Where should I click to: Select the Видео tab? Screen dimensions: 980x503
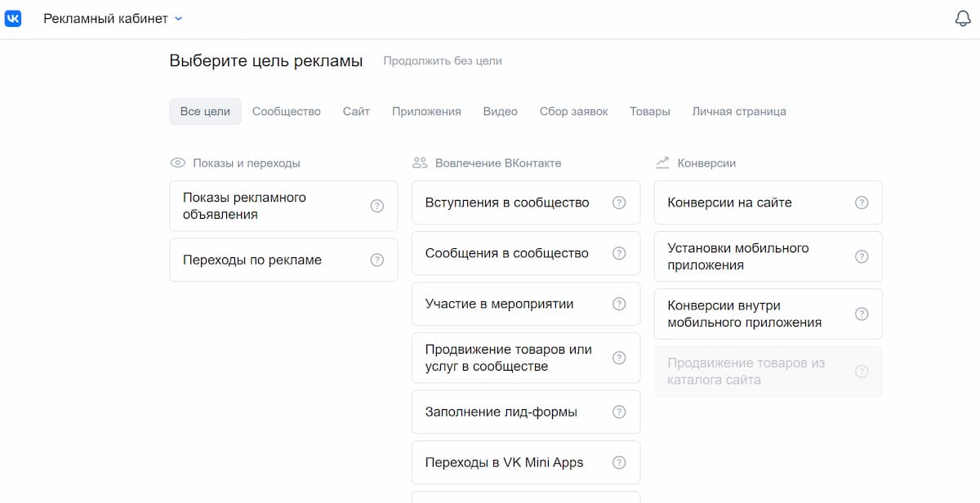point(501,111)
